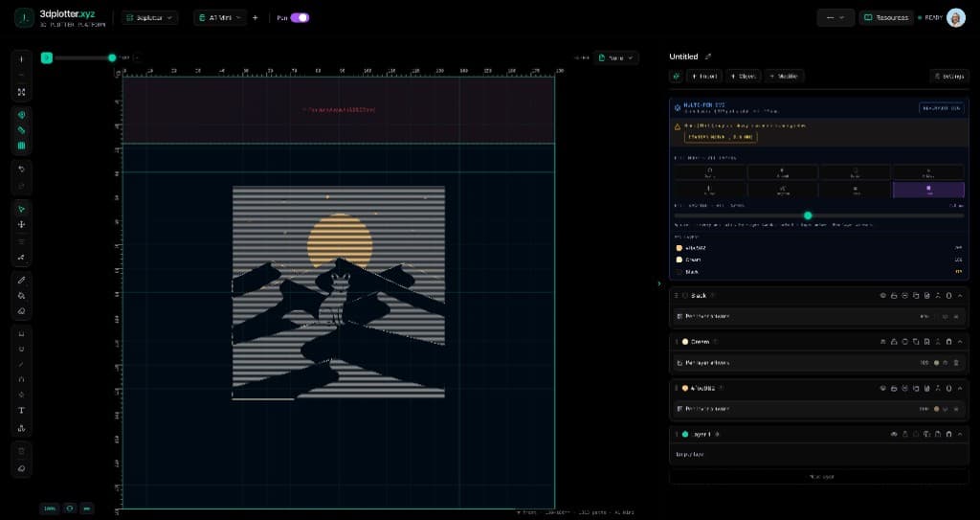Open the A1 Mini machine dropdown
The image size is (980, 520).
click(219, 17)
